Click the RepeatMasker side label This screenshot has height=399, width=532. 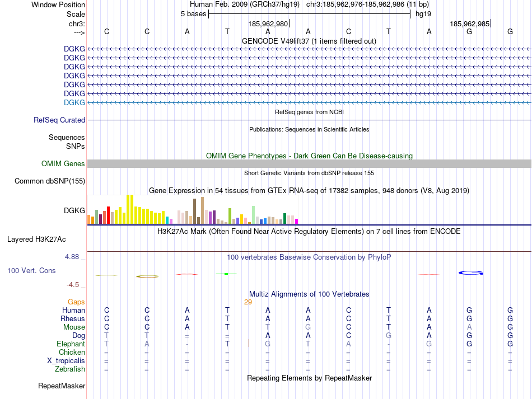[x=62, y=386]
